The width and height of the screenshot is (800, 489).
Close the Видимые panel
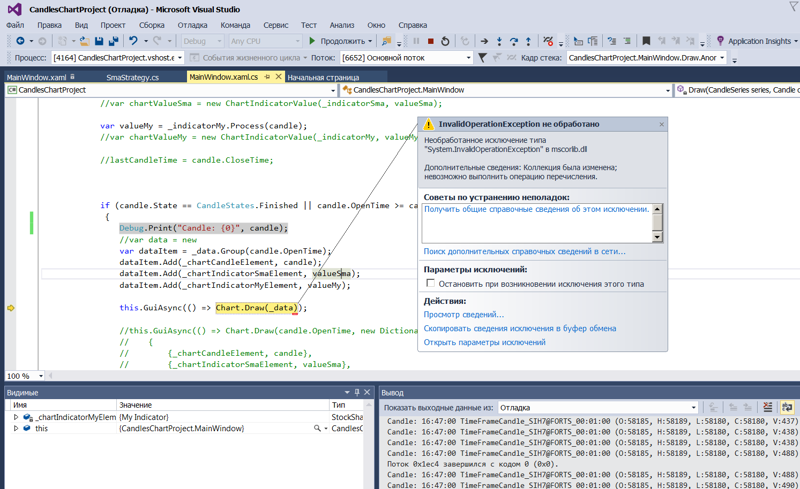(x=367, y=392)
